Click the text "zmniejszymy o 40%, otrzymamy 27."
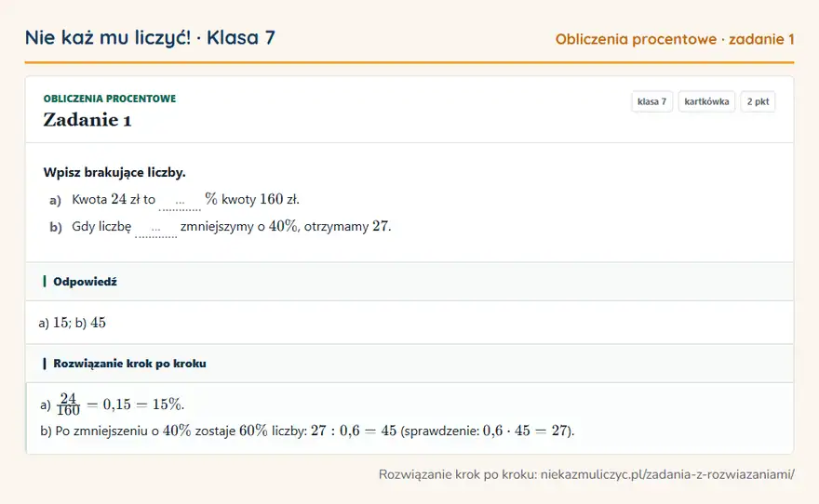The width and height of the screenshot is (819, 504). (286, 227)
